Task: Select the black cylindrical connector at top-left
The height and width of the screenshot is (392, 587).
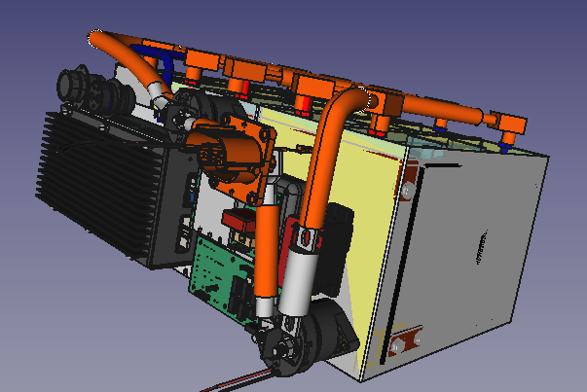Action: point(86,88)
